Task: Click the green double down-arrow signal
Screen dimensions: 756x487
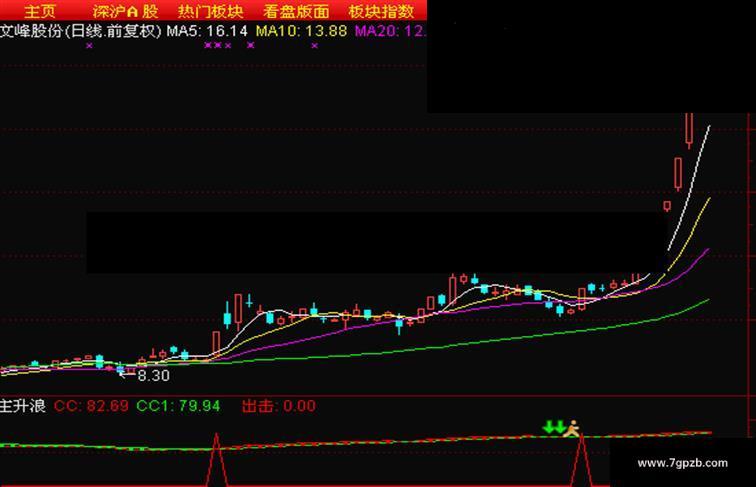Action: (x=554, y=427)
